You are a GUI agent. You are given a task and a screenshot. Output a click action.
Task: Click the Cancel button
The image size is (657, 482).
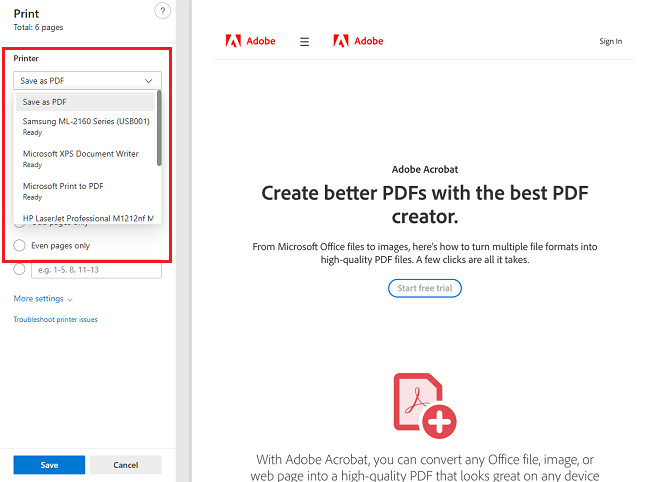[x=126, y=465]
